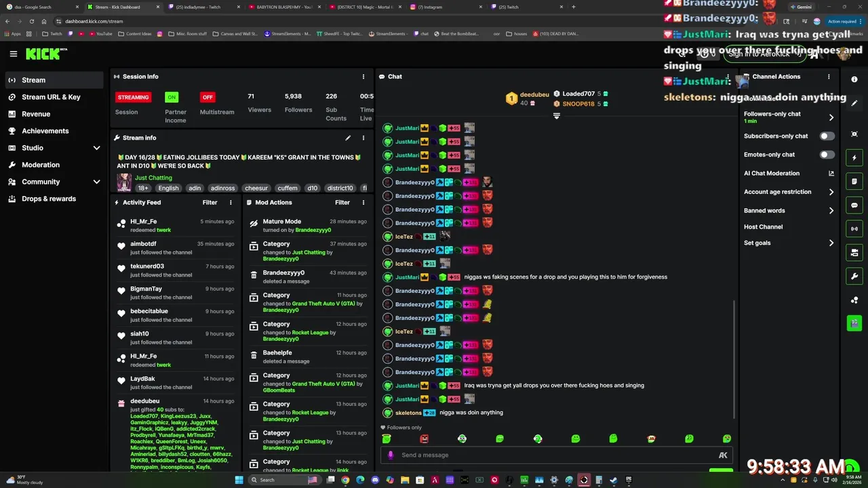Open the Chat panel three-dot menu

click(728, 77)
